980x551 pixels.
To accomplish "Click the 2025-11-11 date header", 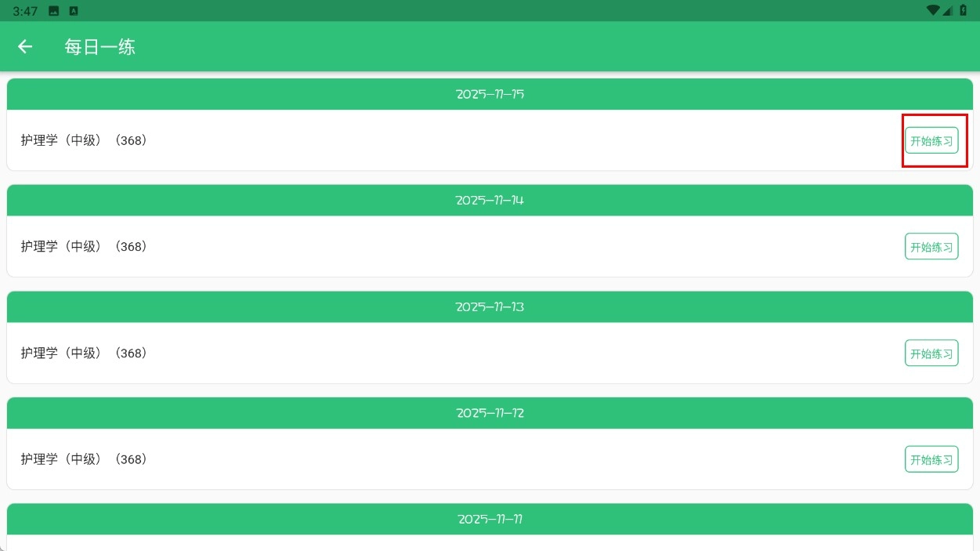I will click(490, 520).
